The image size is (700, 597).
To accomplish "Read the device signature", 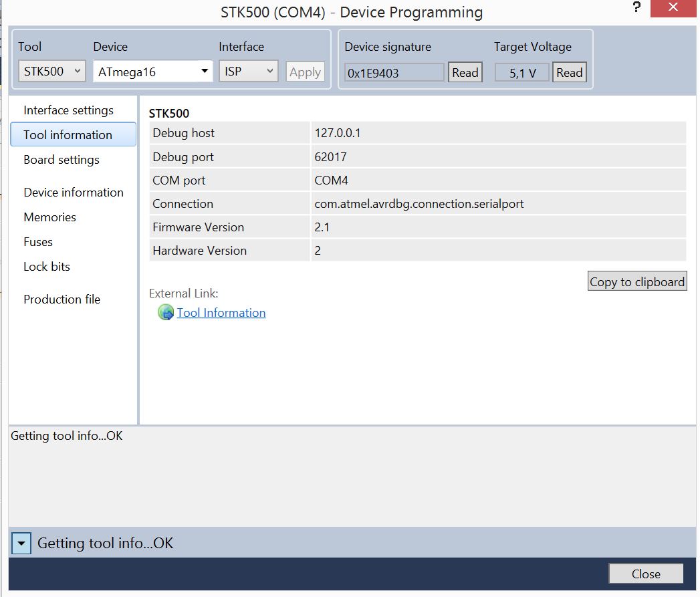I will [465, 72].
